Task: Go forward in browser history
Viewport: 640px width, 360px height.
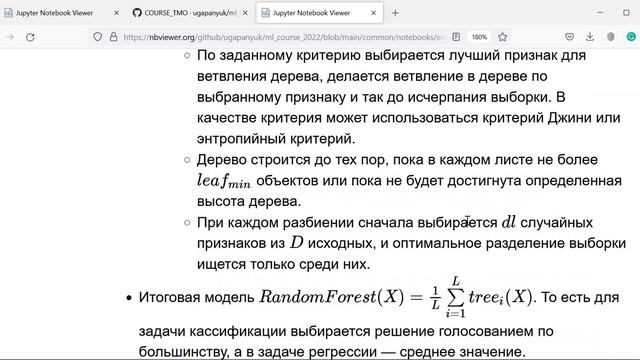Action: click(x=10, y=37)
